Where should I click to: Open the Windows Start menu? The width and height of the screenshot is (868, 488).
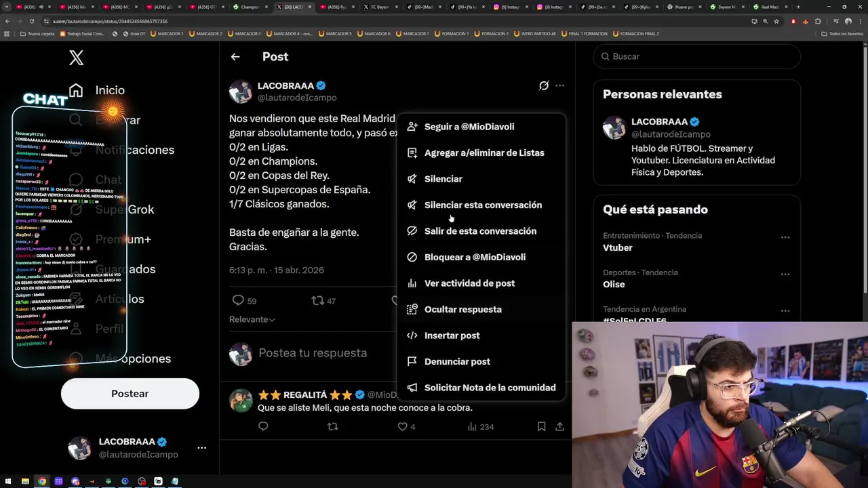[x=8, y=481]
